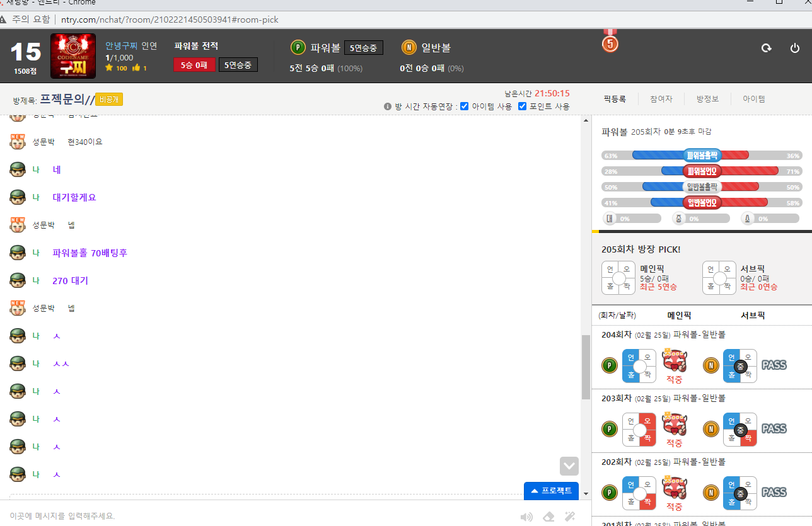Screen dimensions: 812x526
Task: Click the yellow star points icon under the host name
Action: point(109,68)
